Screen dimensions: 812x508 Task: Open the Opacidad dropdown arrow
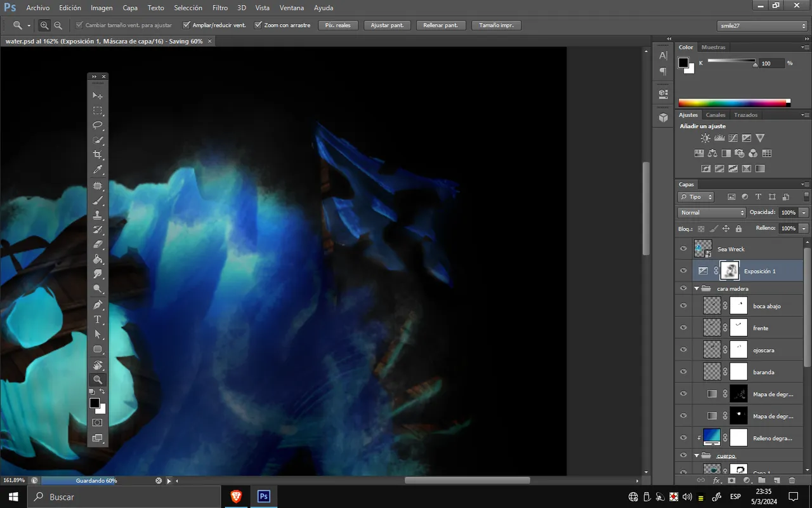804,213
